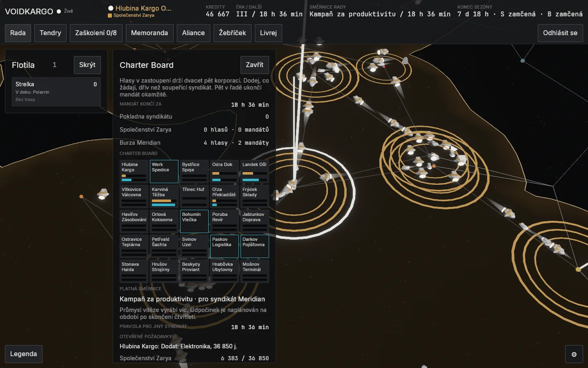Select Poruba Revír charter tile
Viewport: 588px width, 368px height.
pyautogui.click(x=225, y=221)
